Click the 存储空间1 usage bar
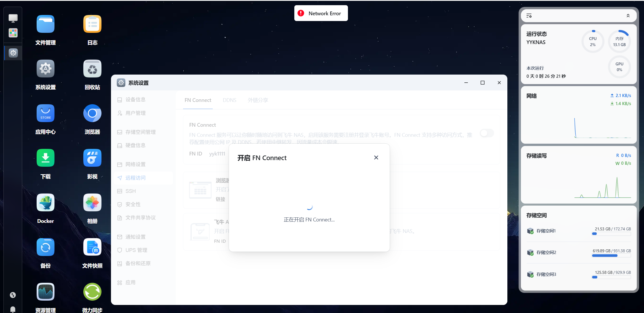 pos(611,234)
